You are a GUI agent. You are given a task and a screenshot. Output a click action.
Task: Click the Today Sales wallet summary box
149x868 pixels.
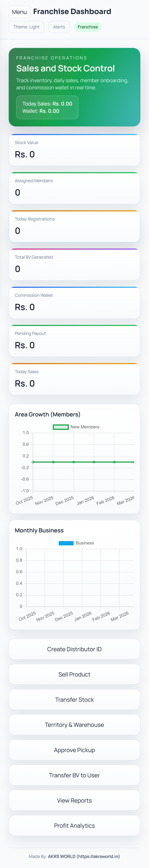[x=47, y=107]
